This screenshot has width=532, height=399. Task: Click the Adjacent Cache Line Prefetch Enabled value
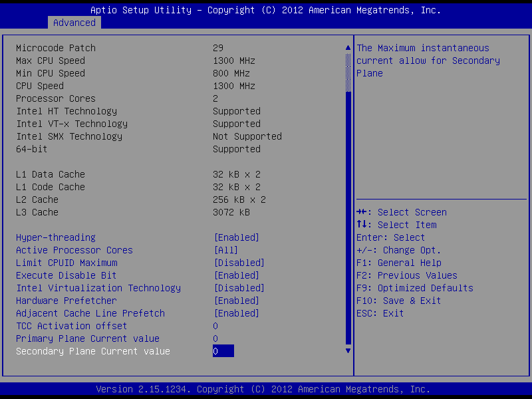click(x=236, y=313)
